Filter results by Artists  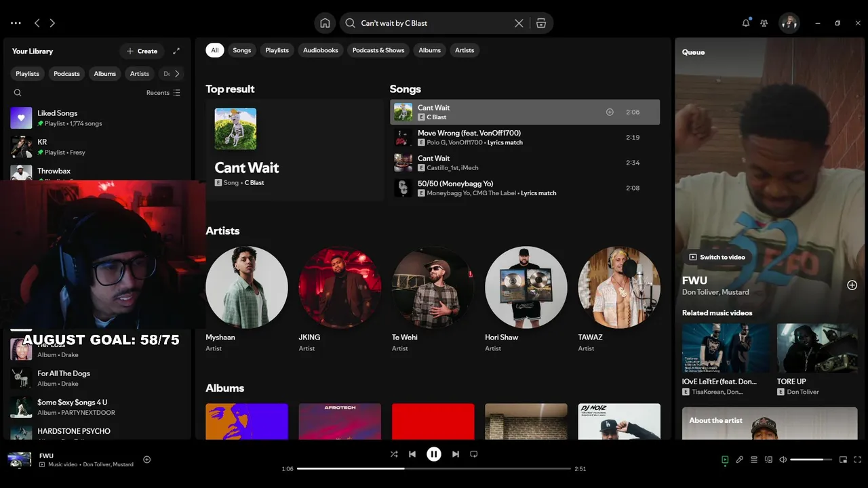(465, 50)
